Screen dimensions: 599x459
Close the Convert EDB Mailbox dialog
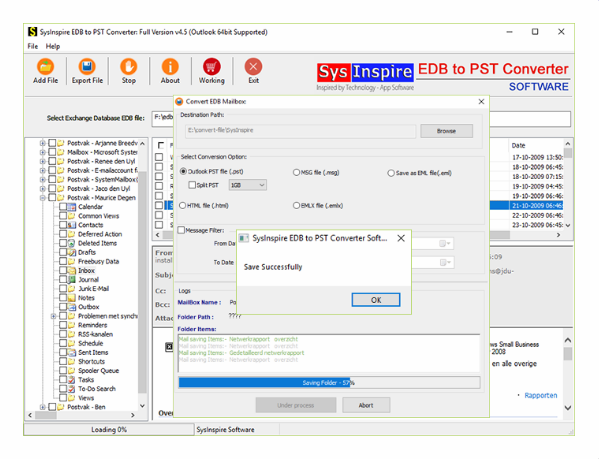click(481, 102)
